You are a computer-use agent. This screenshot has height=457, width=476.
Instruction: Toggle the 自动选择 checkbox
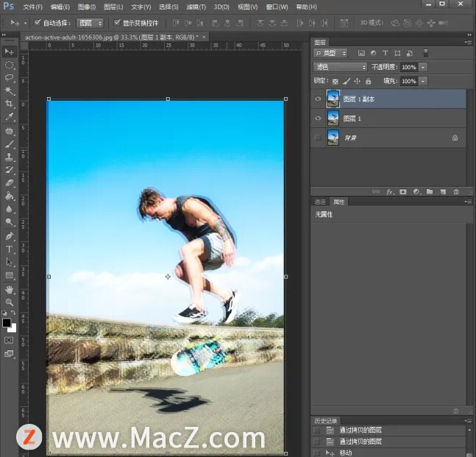click(38, 23)
